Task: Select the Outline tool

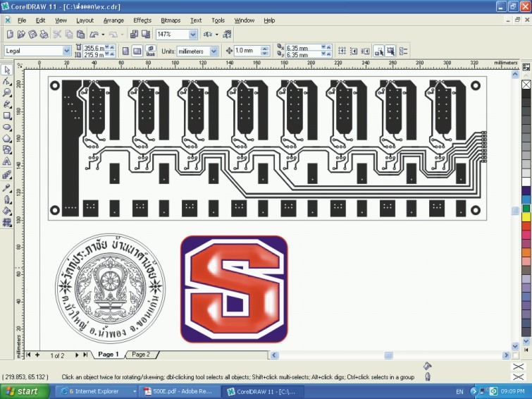Action: click(7, 199)
